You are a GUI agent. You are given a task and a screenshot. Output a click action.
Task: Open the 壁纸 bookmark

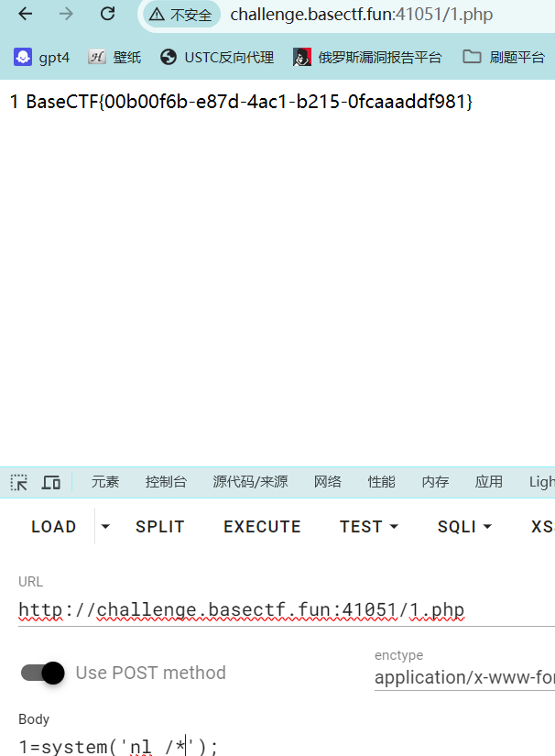pos(114,57)
